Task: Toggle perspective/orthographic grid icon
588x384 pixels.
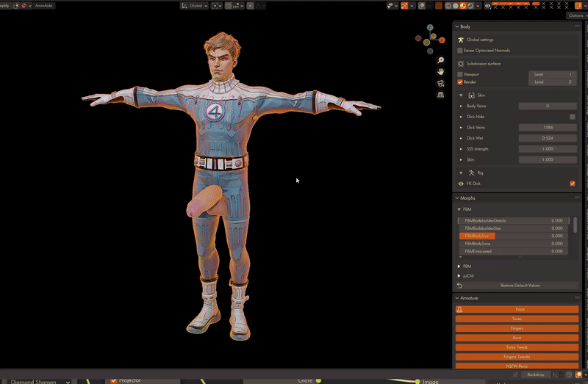Action: 440,95
